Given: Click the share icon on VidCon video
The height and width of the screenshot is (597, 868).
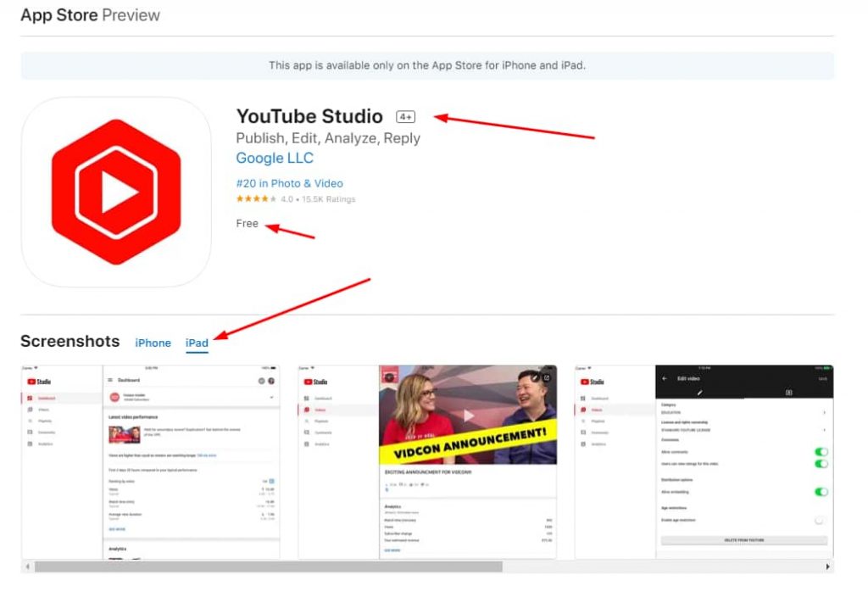Looking at the screenshot, I should [547, 377].
